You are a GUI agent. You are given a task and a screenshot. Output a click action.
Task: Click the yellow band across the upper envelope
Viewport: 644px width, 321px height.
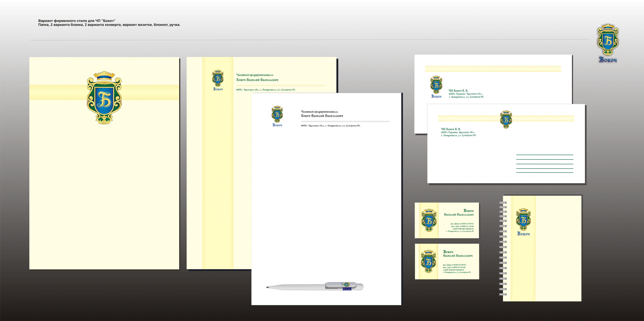(493, 69)
